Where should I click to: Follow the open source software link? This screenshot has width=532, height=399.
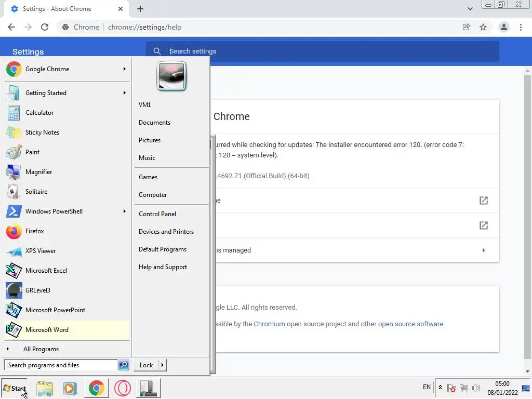410,324
